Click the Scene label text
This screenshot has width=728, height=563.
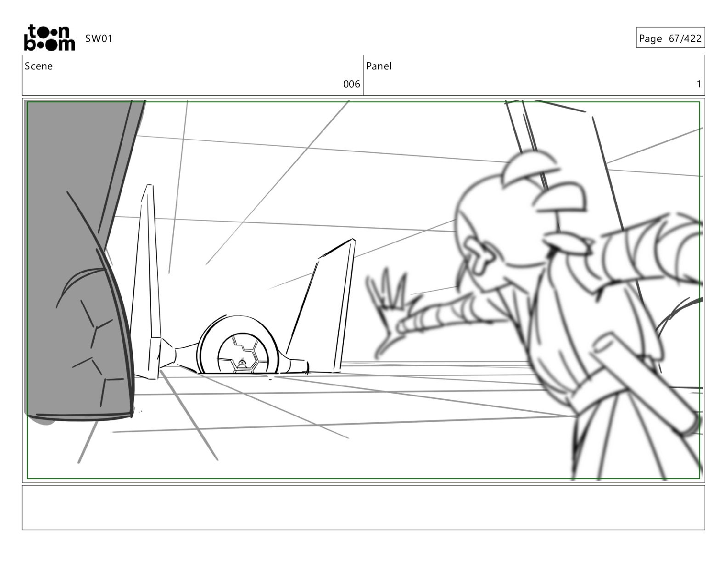39,66
